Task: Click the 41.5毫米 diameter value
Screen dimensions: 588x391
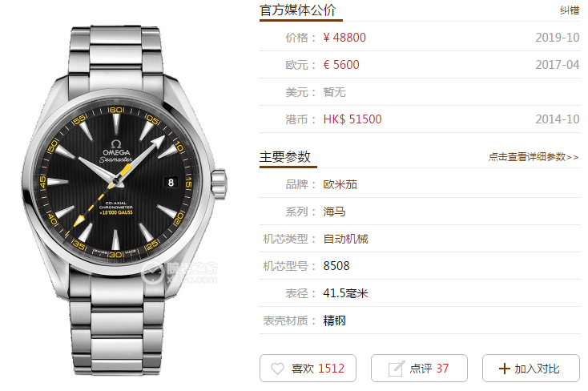Action: 346,293
